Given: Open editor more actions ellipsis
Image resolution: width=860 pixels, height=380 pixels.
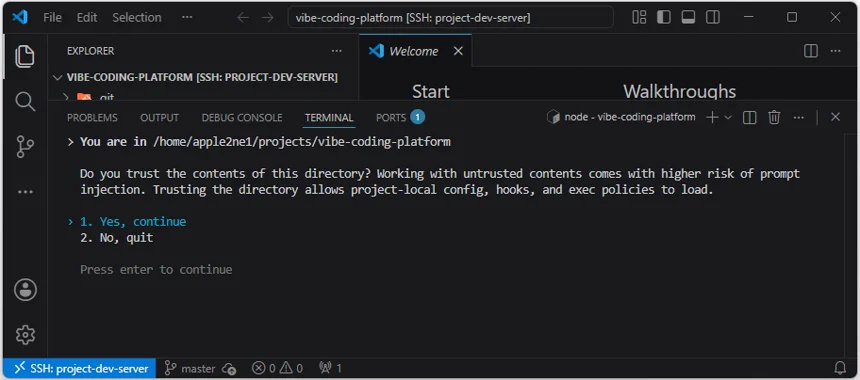Looking at the screenshot, I should click(835, 51).
